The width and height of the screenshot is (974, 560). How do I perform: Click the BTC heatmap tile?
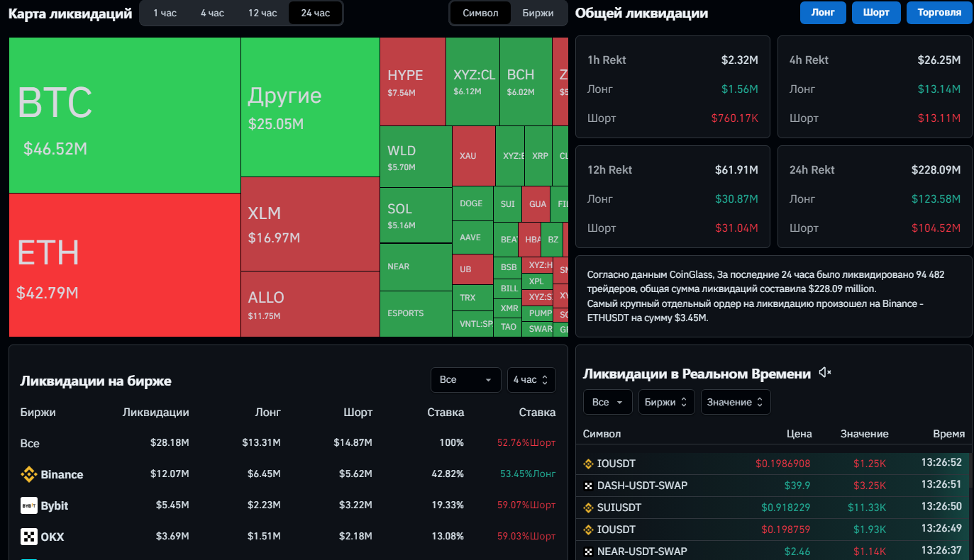coord(125,115)
